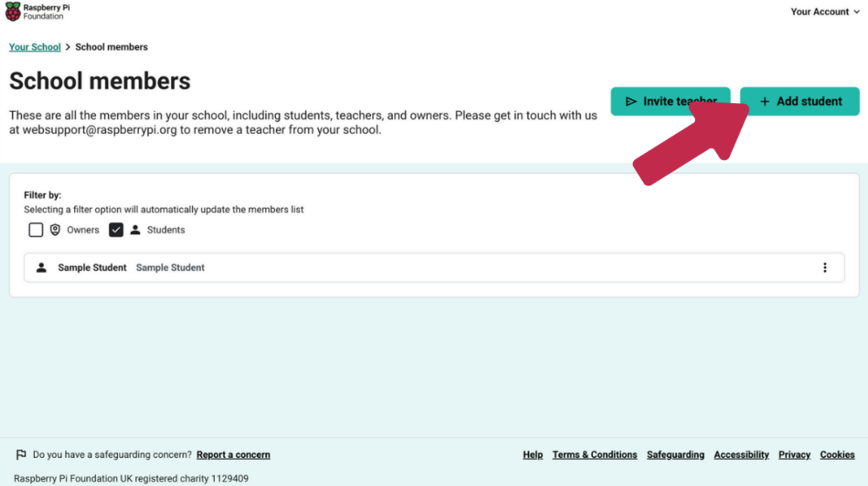Uncheck the Students filter checkbox
This screenshot has width=868, height=486.
point(116,230)
